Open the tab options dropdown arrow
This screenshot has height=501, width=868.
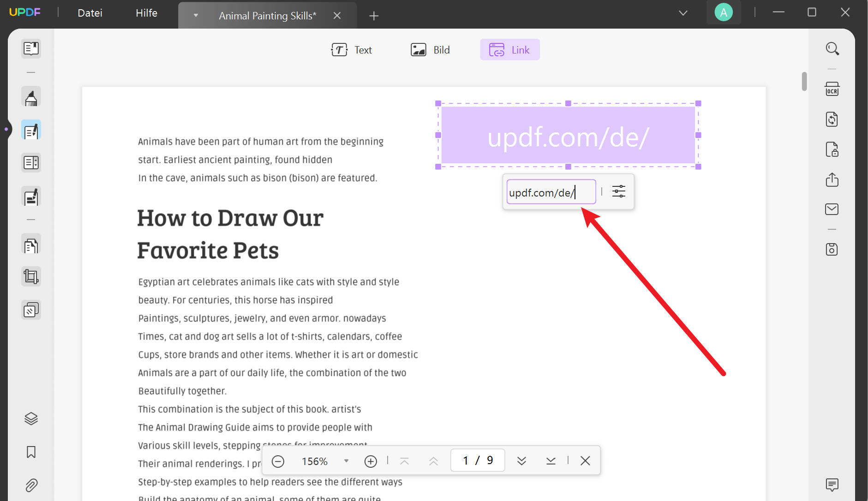coord(196,15)
